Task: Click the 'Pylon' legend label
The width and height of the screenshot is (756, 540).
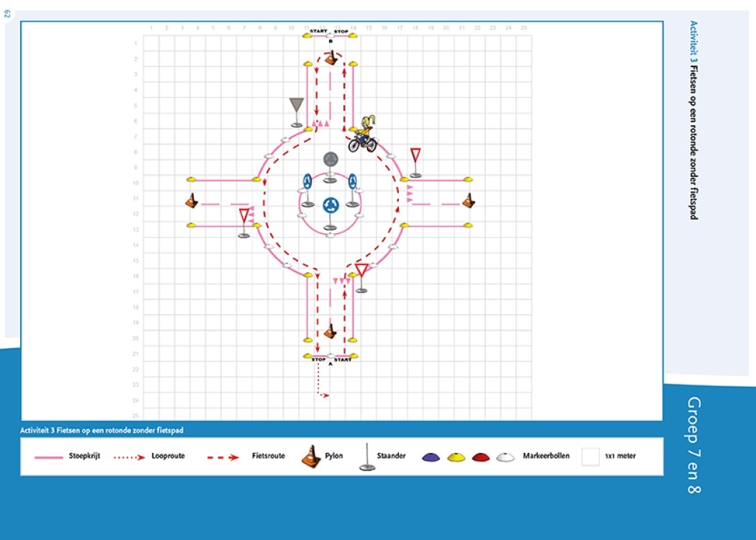Action: click(x=333, y=456)
